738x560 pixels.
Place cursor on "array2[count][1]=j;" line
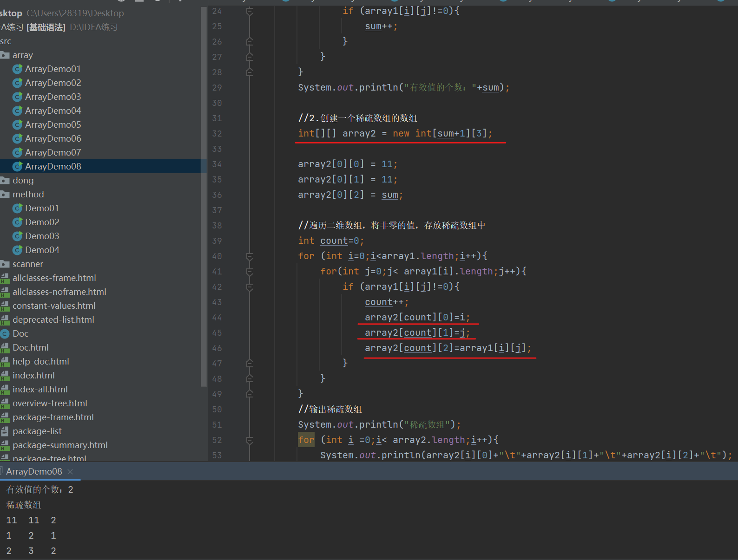click(x=417, y=333)
